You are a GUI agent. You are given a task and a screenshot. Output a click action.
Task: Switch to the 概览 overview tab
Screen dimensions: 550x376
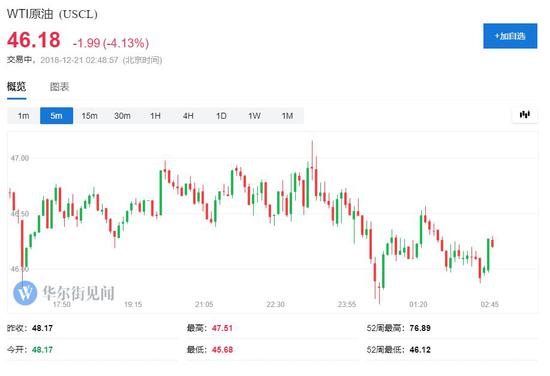16,86
